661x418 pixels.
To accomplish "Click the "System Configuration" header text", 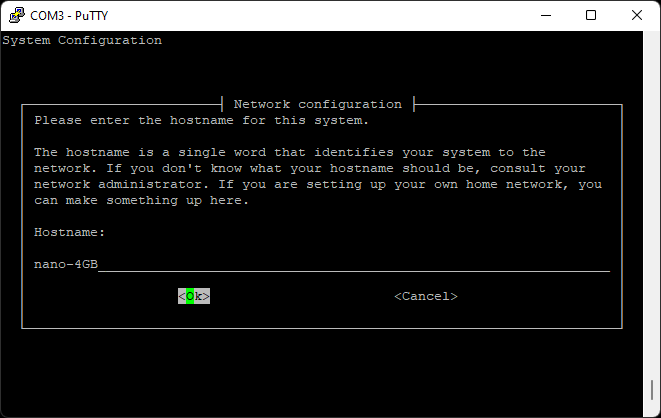I will pos(82,40).
